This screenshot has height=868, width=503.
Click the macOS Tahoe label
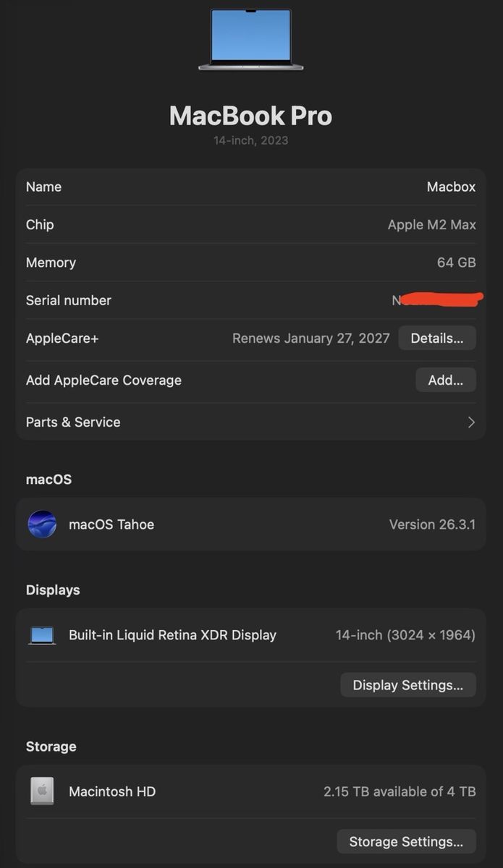pyautogui.click(x=111, y=524)
